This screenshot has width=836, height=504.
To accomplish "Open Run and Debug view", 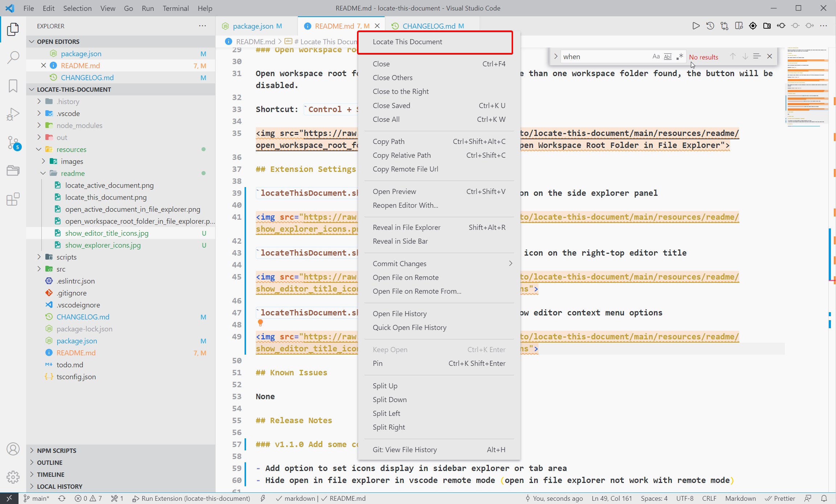I will [x=13, y=114].
